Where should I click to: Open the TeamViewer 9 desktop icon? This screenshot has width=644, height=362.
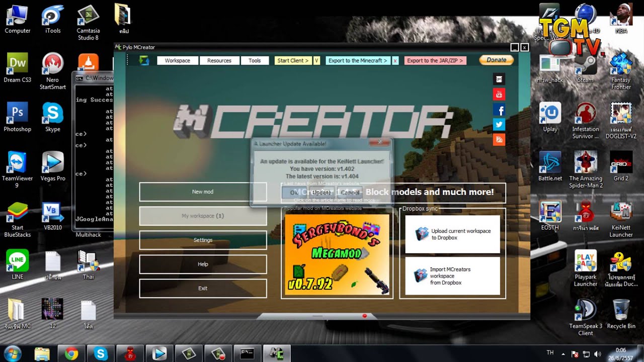18,170
